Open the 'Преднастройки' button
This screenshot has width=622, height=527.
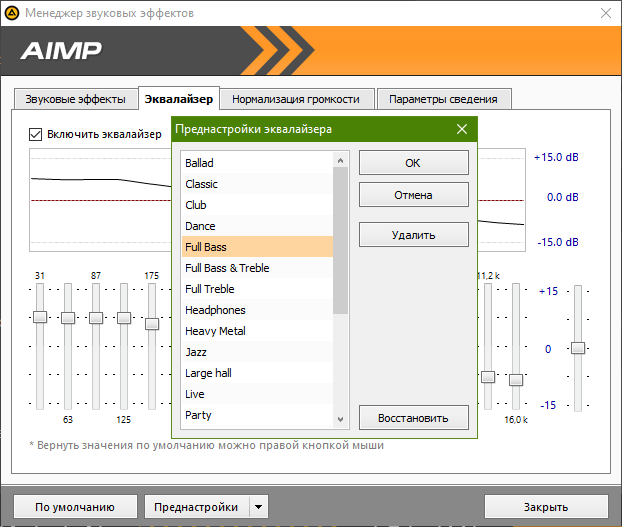tap(196, 507)
